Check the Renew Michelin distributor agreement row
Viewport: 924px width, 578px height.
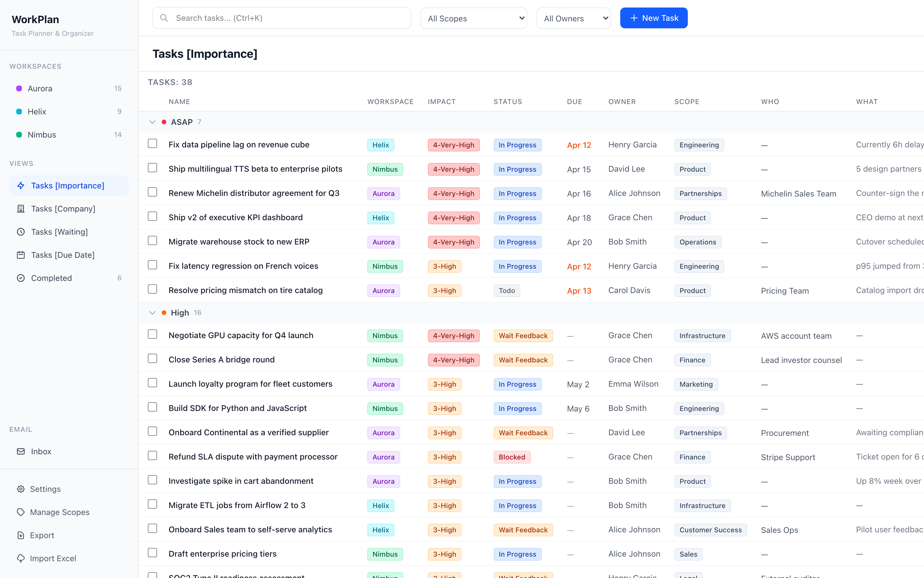tap(152, 192)
